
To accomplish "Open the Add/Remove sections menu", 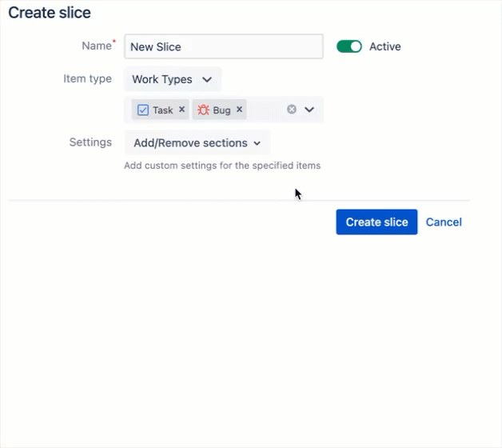I will [197, 143].
